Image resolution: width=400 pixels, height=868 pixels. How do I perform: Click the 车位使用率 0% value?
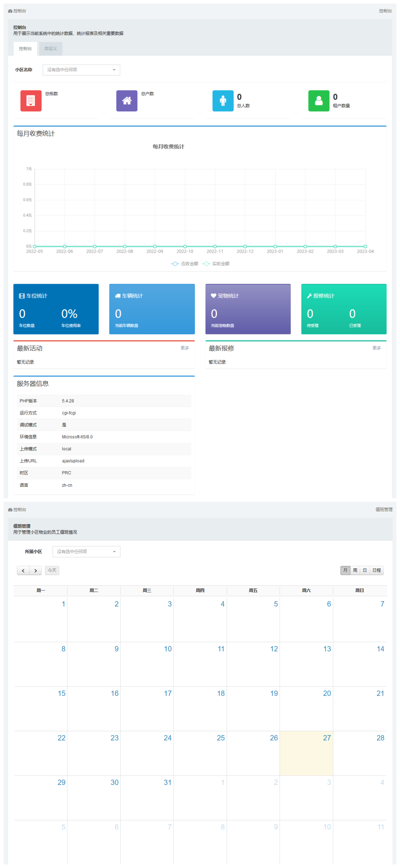[x=69, y=314]
